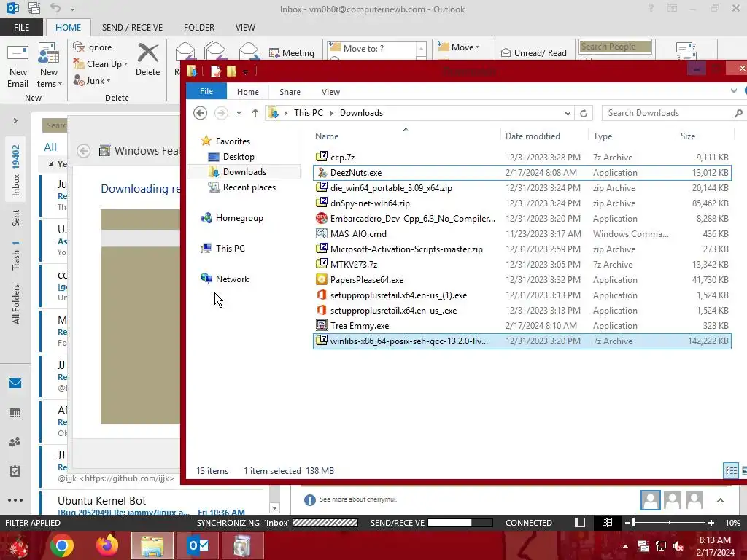The height and width of the screenshot is (560, 747).
Task: Open Move dropdown in Outlook ribbon
Action: (x=459, y=47)
